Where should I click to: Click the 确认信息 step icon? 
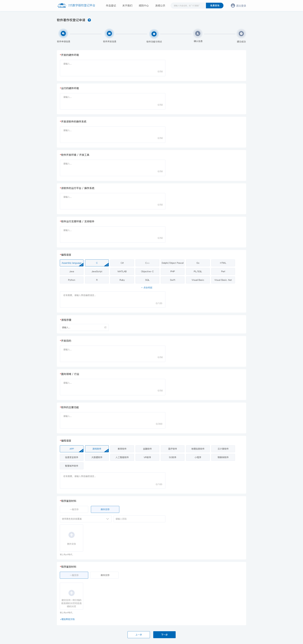pyautogui.click(x=198, y=33)
